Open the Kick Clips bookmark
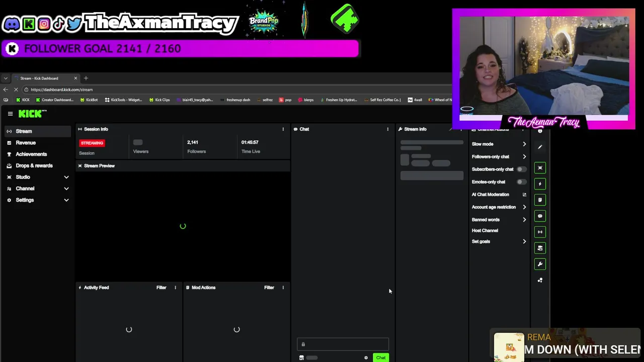 coord(159,100)
